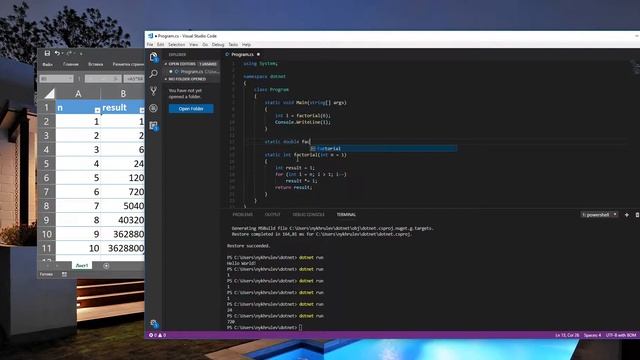Screen dimensions: 640x360
Task: Open the Excel Name Box dropdown
Action: 70,78
